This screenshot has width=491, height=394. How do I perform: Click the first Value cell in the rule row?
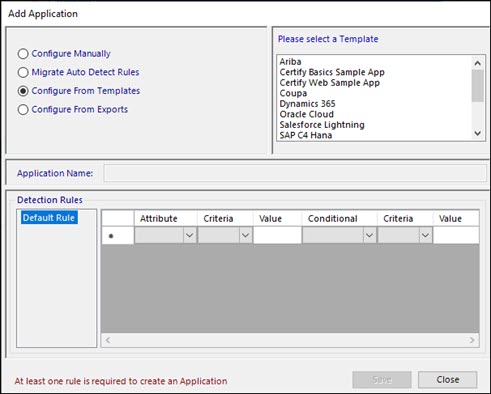point(277,235)
